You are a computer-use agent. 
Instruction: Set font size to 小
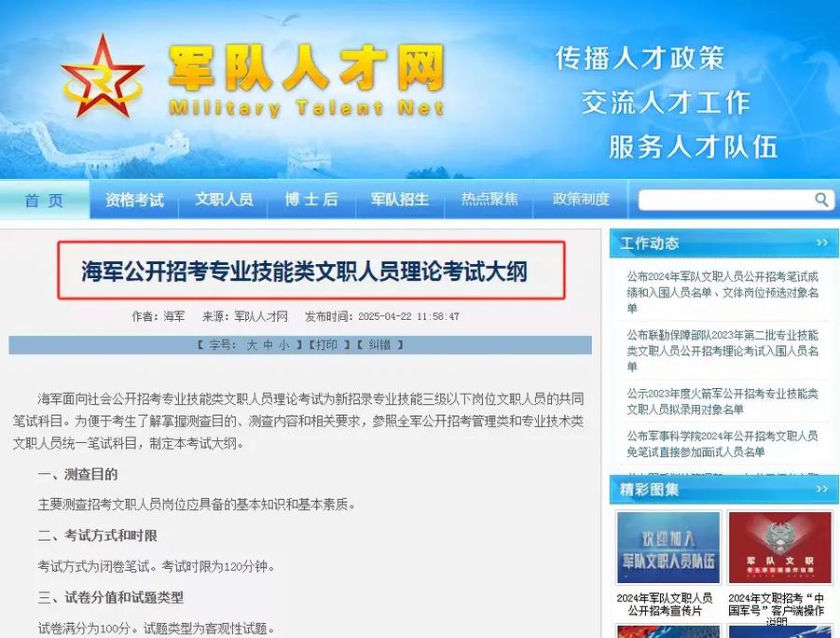click(x=284, y=345)
